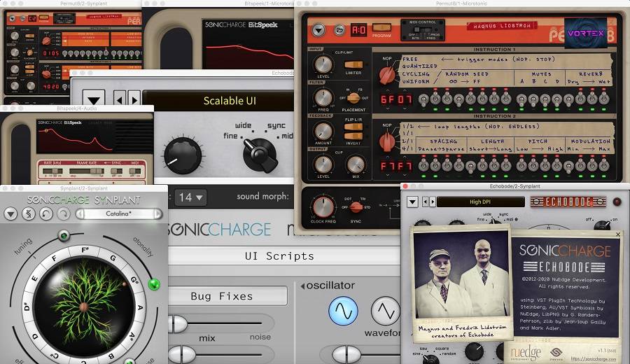Click the Permut8 open-folder icon
The image size is (630, 364).
point(339,30)
